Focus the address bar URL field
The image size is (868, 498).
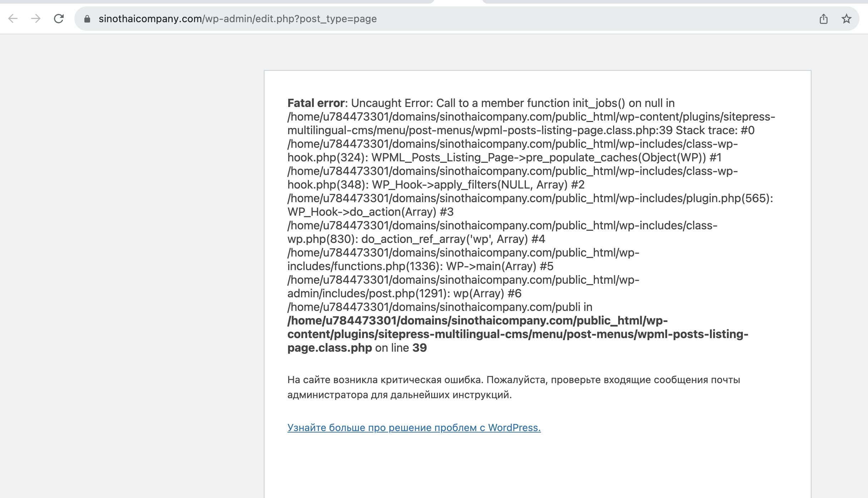point(237,19)
